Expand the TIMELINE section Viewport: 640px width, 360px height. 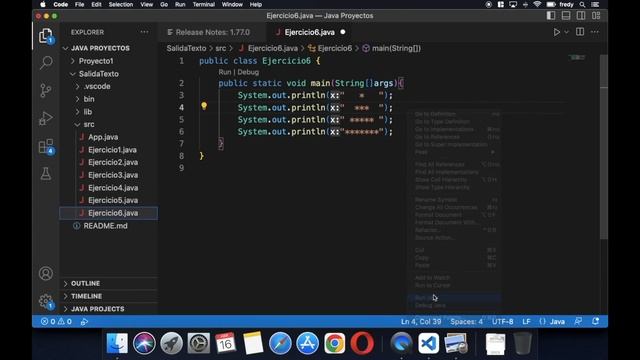click(86, 296)
